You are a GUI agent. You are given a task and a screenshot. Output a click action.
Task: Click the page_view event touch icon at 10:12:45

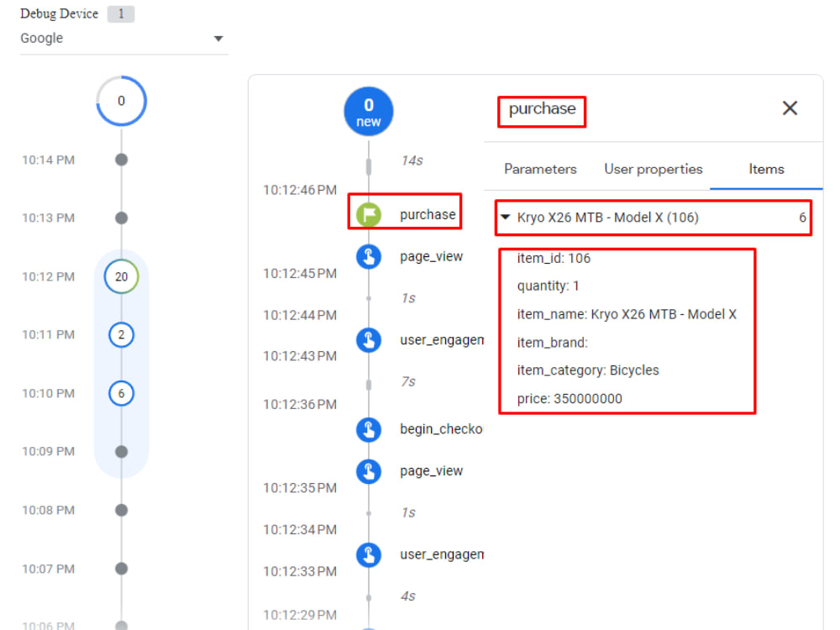(368, 256)
